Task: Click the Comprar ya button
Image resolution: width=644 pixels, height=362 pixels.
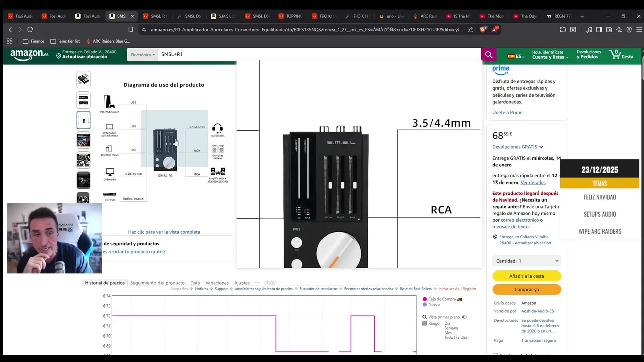Action: pos(527,290)
